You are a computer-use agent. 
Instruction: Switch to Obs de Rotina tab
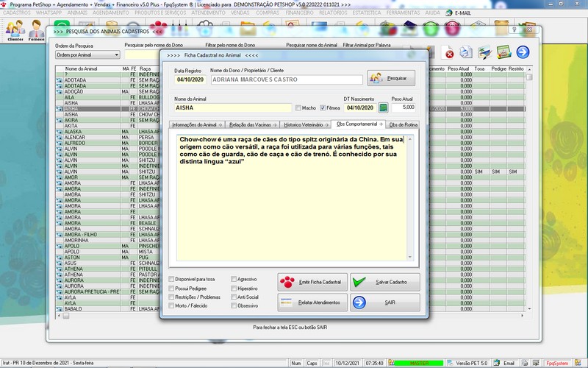pos(403,124)
